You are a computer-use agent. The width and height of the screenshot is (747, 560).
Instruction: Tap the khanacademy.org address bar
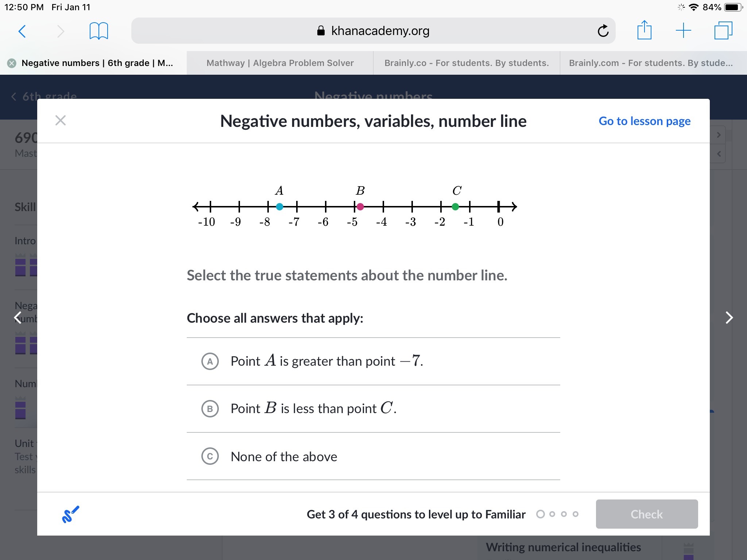tap(373, 31)
